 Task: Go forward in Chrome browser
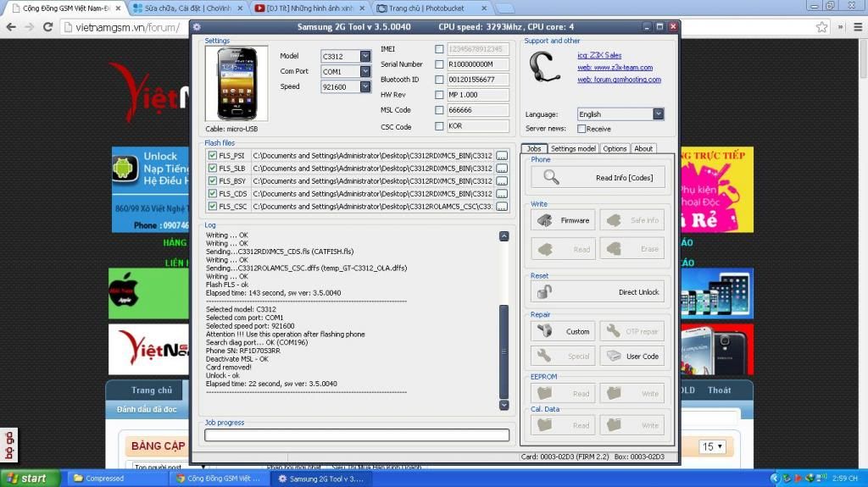[30, 26]
